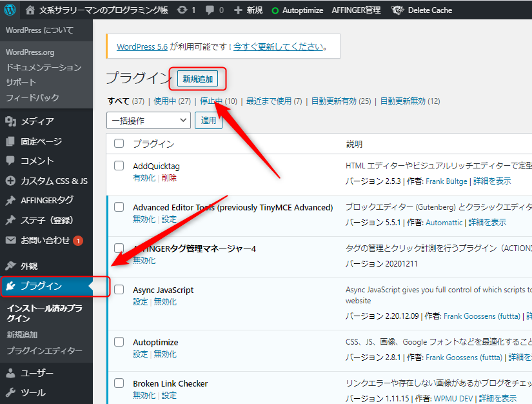Image resolution: width=532 pixels, height=404 pixels.
Task: Select the 使用中 (27) filter
Action: tap(172, 101)
